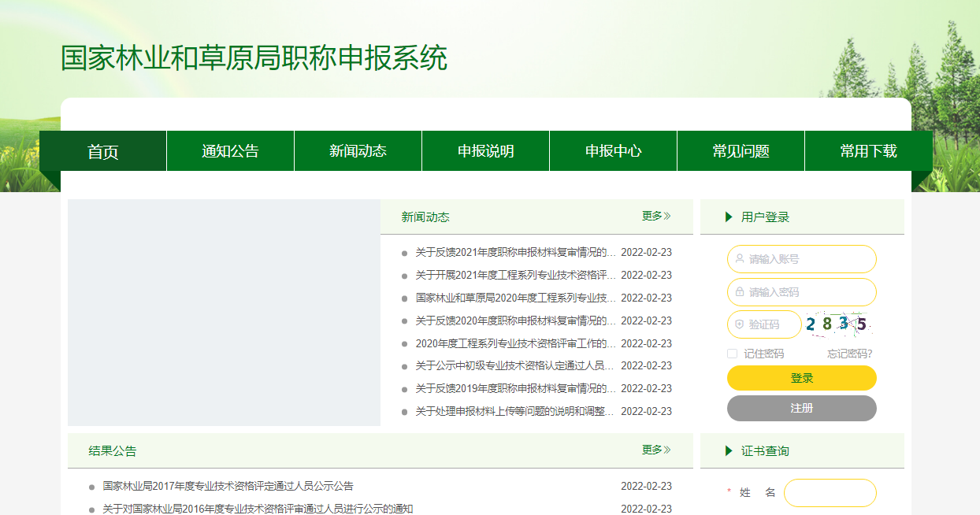The width and height of the screenshot is (980, 515).
Task: Refresh the captcha image showing 2835
Action: point(837,324)
